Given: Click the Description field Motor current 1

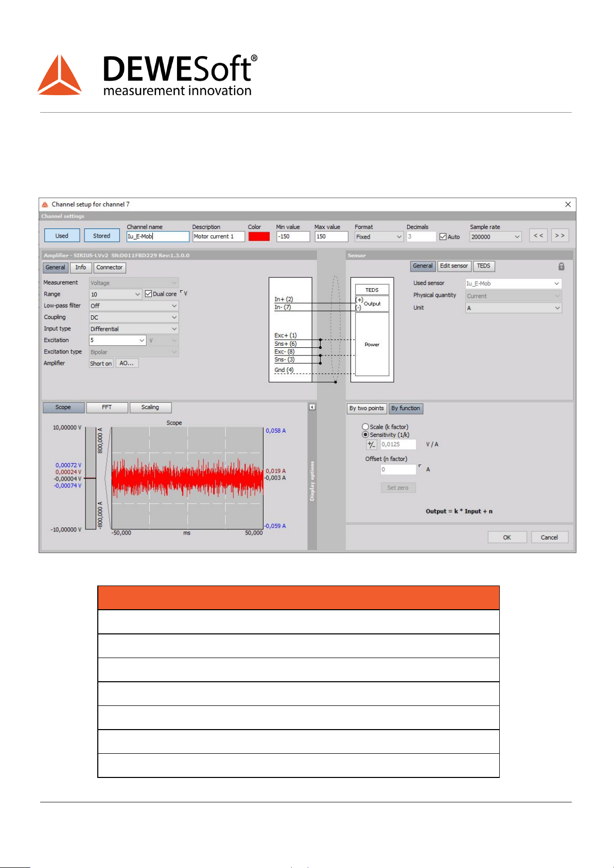Looking at the screenshot, I should point(218,237).
